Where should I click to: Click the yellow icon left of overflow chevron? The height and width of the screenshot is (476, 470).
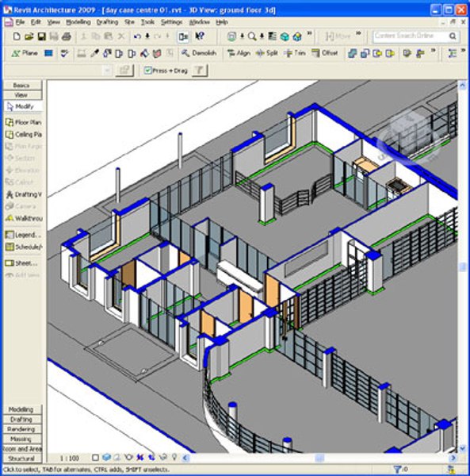click(420, 53)
